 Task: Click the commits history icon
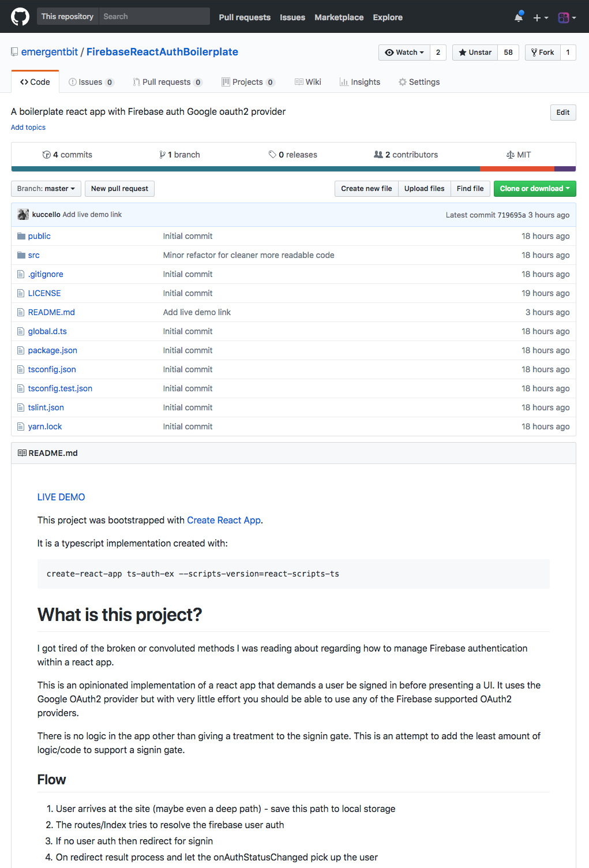coord(47,155)
